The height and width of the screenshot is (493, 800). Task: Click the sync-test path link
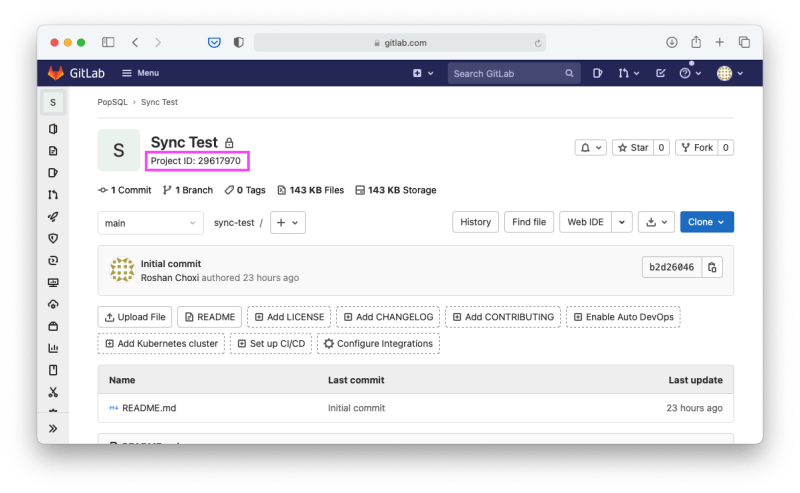pyautogui.click(x=234, y=223)
